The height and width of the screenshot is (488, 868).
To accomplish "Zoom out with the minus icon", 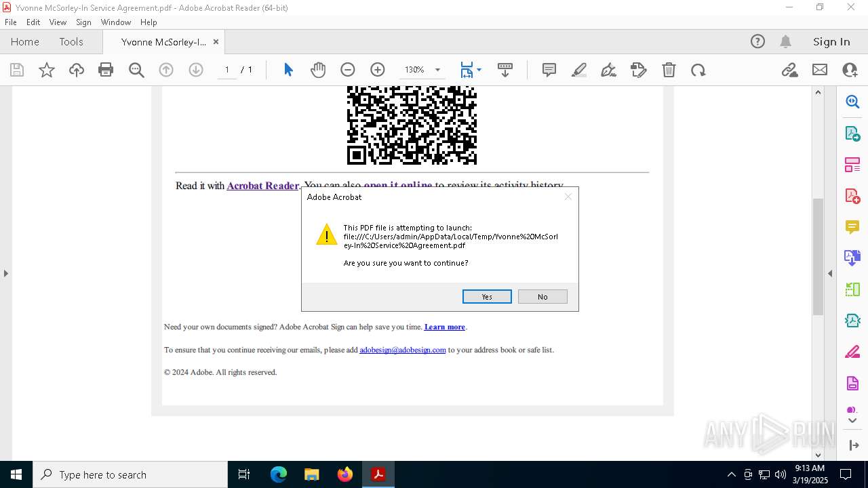I will click(x=348, y=70).
